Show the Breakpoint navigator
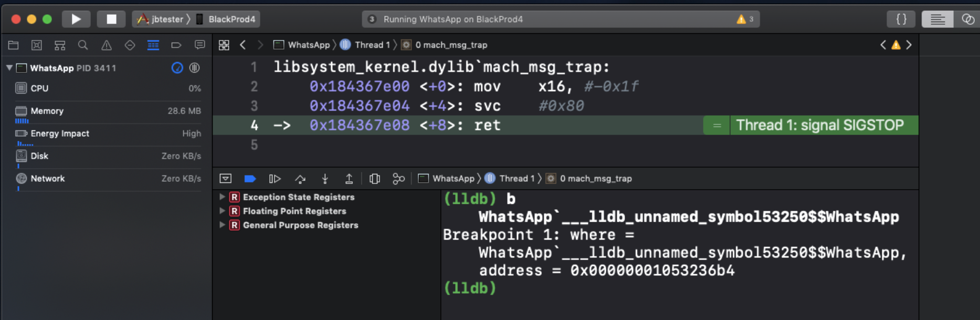Viewport: 980px width, 320px height. click(176, 45)
